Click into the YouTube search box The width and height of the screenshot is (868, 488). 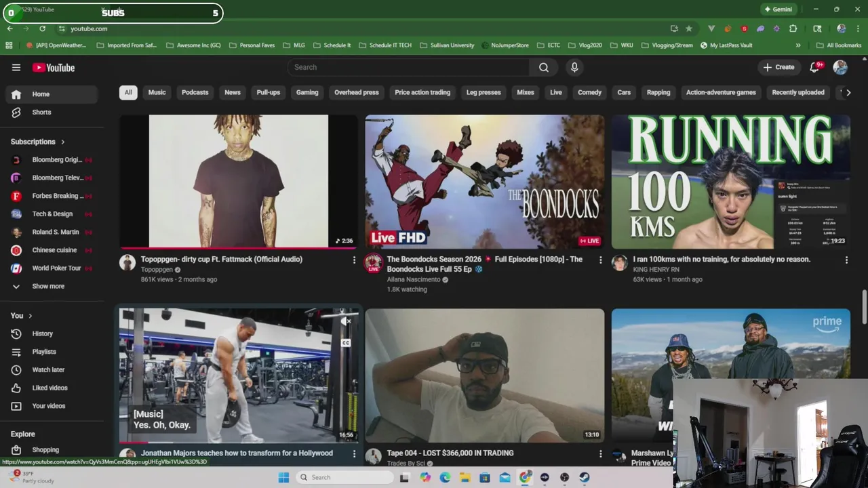pyautogui.click(x=409, y=67)
